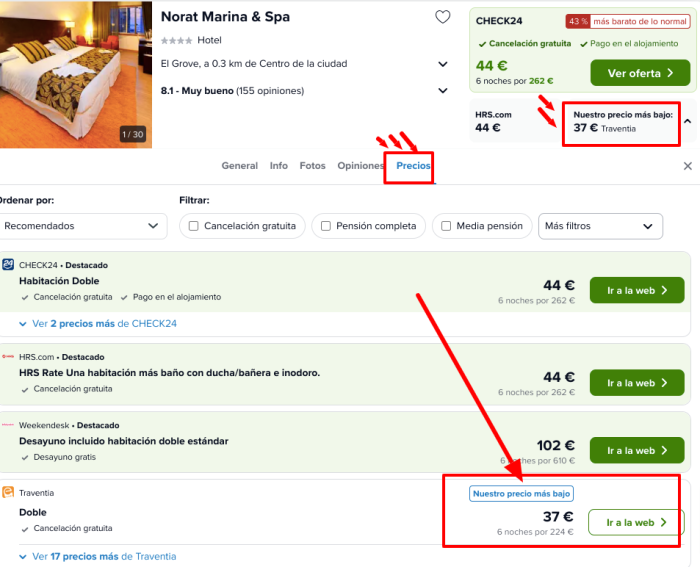Expand the 8.1 Muy bueno reviews section
Screen dimensions: 700x567
point(443,91)
